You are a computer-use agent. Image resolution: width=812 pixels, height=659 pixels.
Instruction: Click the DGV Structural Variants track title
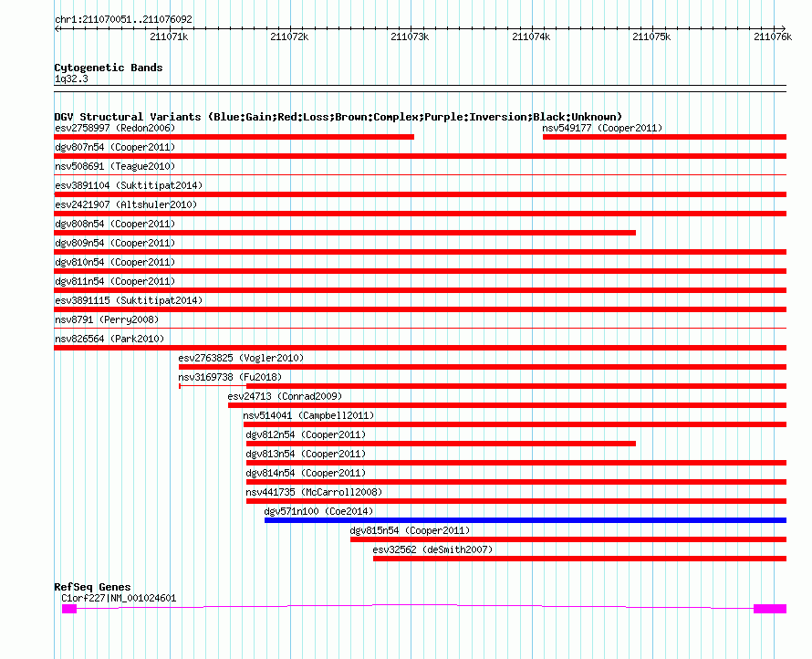(338, 117)
